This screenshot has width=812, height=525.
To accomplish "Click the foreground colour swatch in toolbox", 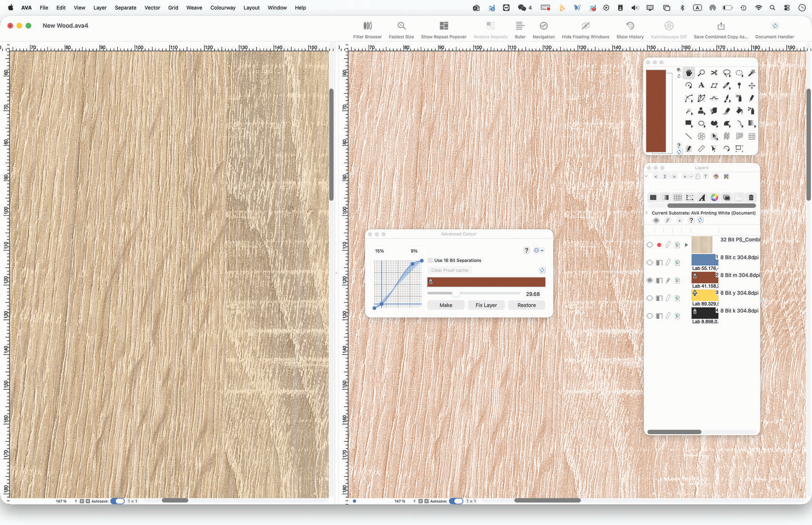I will point(656,111).
